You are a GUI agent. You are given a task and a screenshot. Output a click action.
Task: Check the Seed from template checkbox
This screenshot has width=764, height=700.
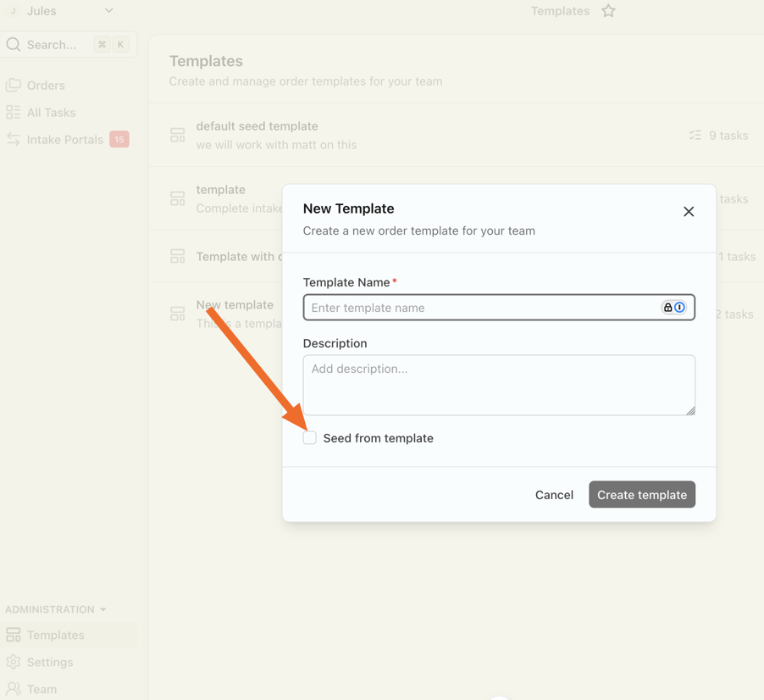[x=310, y=438]
